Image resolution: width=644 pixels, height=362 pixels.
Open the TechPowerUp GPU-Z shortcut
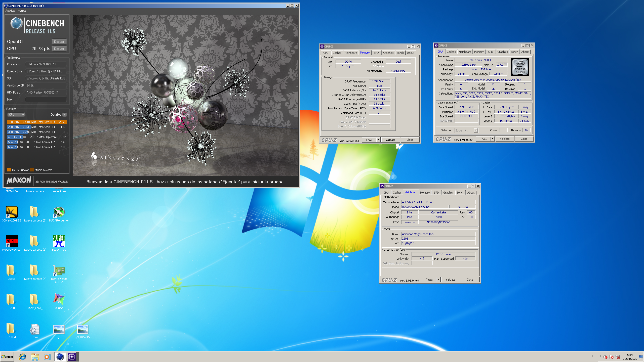point(59,274)
